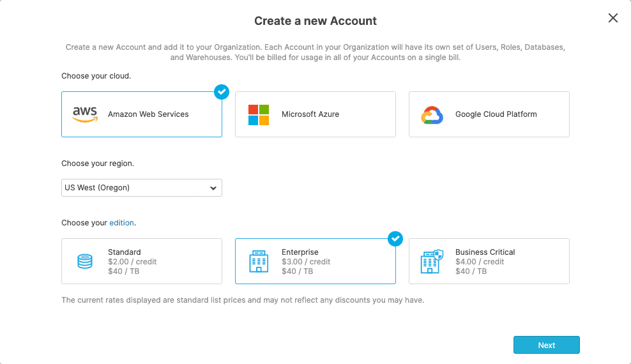Click the Enterprise edition building icon
Viewport: 631px width, 364px height.
(x=259, y=261)
